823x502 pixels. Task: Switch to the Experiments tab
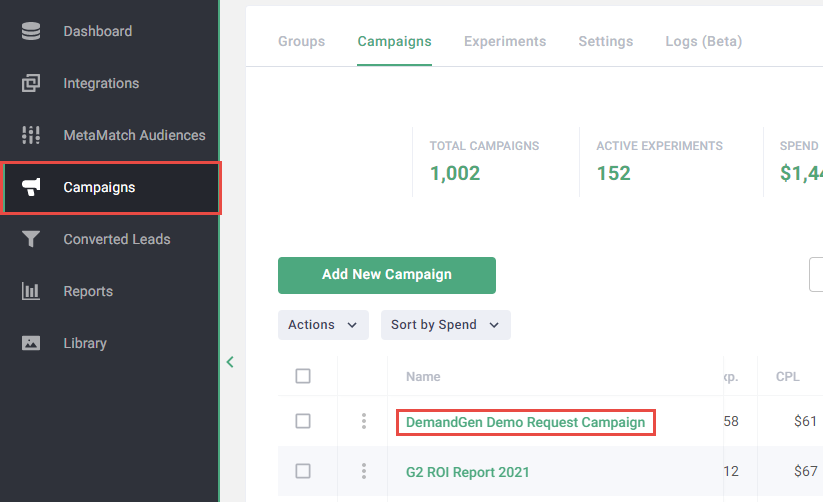point(505,41)
